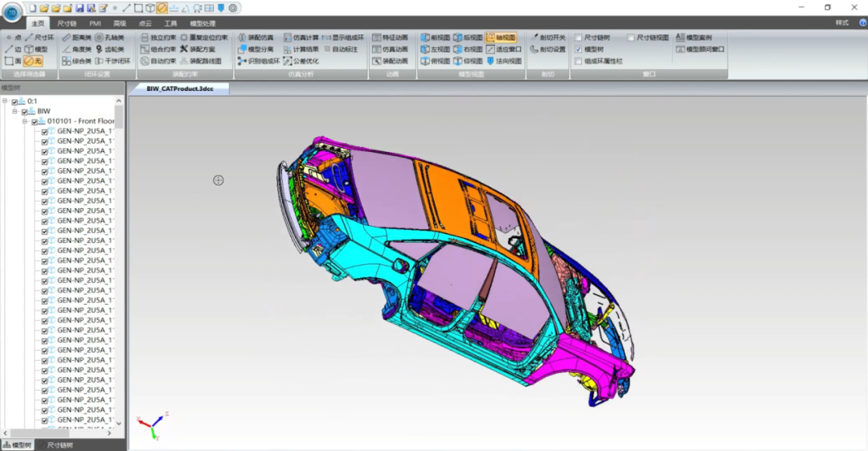Apply 组合约束 combined constraint
The height and width of the screenshot is (451, 868).
[158, 49]
